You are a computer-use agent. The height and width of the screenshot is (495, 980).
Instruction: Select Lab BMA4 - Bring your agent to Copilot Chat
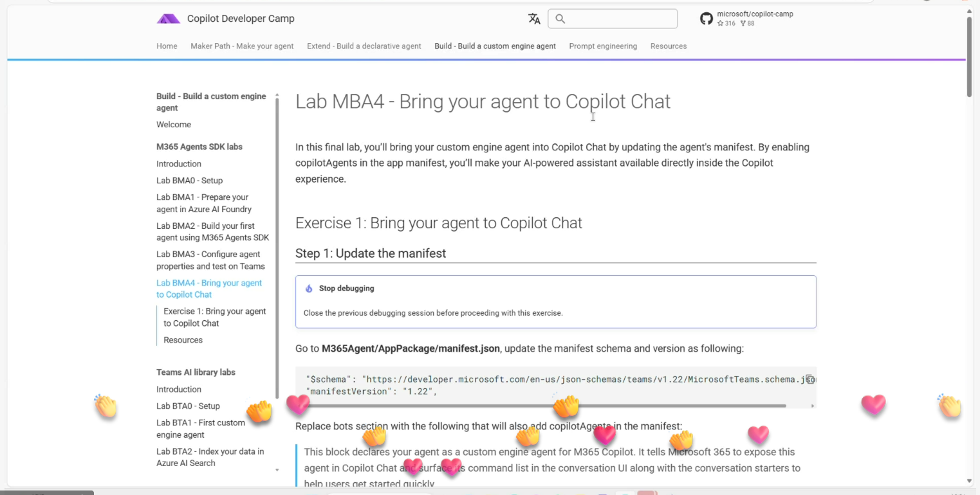tap(209, 289)
